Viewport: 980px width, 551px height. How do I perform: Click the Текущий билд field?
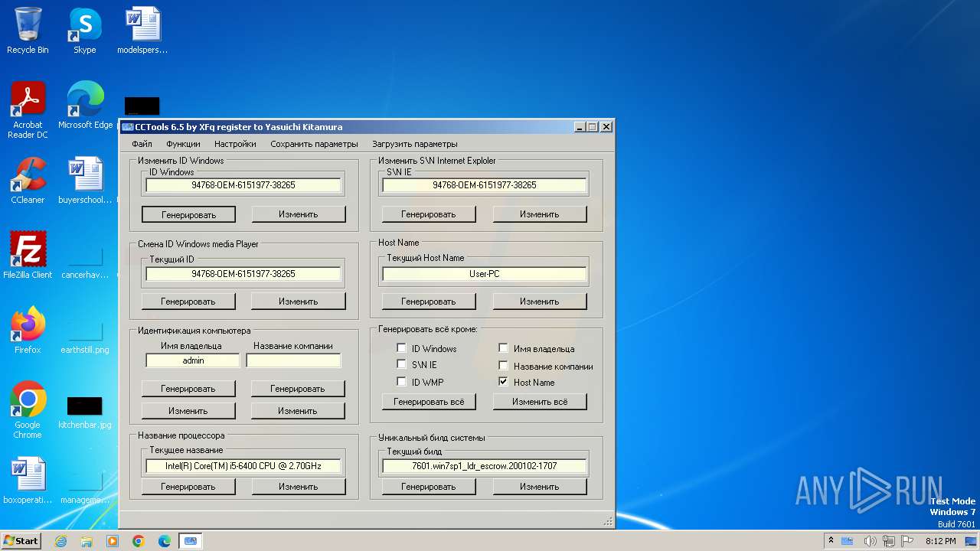coord(485,466)
